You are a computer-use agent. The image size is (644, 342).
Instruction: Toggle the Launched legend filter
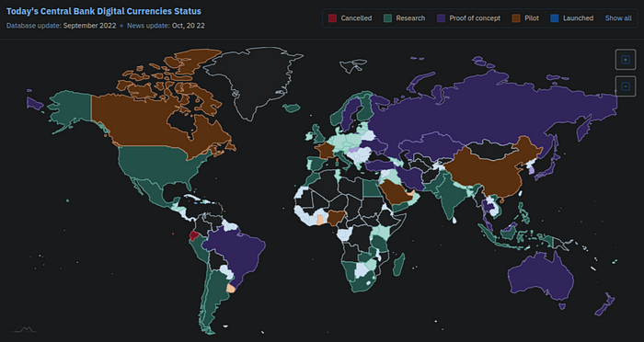pyautogui.click(x=572, y=18)
